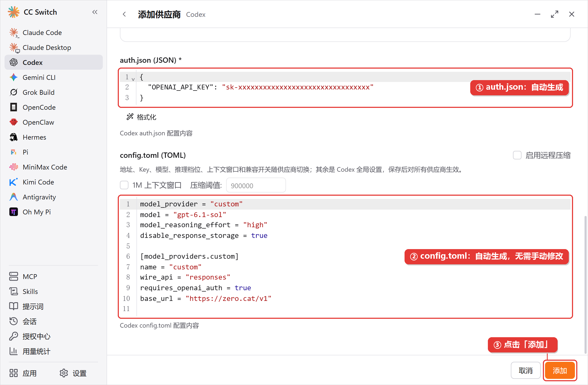The image size is (588, 385).
Task: Open Oh My Pi in sidebar
Action: click(x=53, y=212)
